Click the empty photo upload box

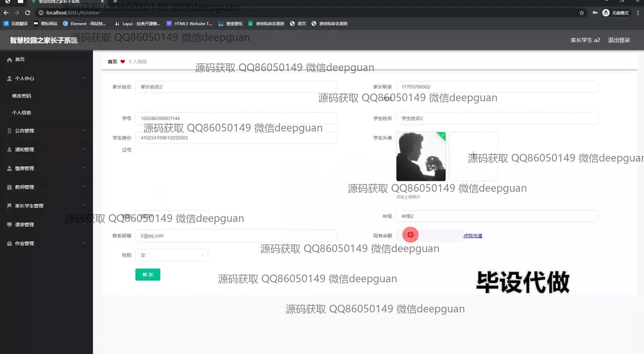pos(473,156)
